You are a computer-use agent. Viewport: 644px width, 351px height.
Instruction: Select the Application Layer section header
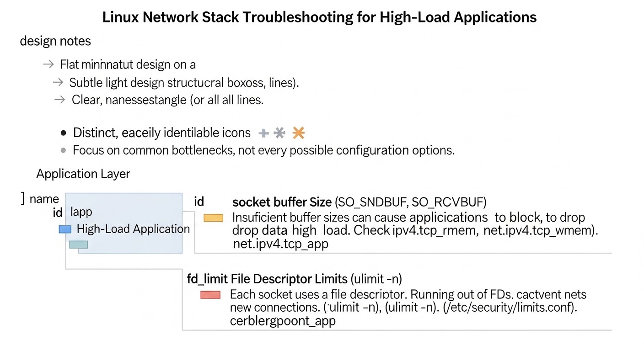coord(83,174)
